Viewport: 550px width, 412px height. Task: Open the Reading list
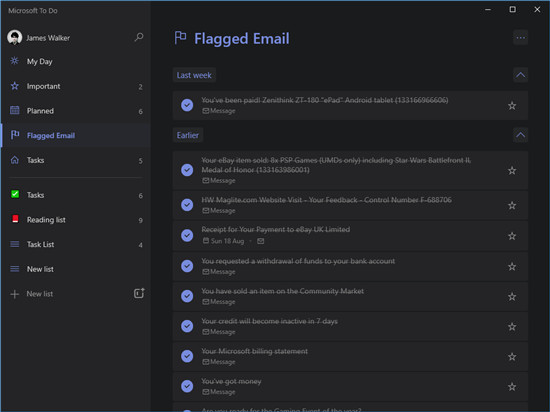[76, 220]
